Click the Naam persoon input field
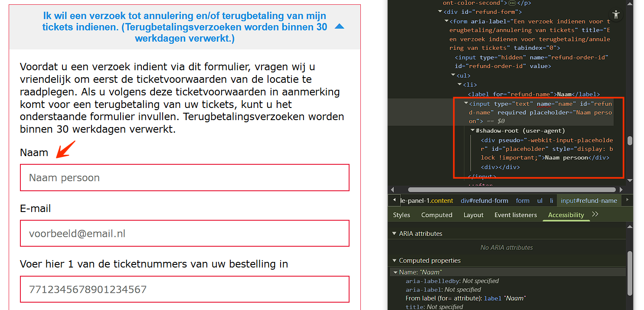This screenshot has width=644, height=310. pyautogui.click(x=184, y=178)
